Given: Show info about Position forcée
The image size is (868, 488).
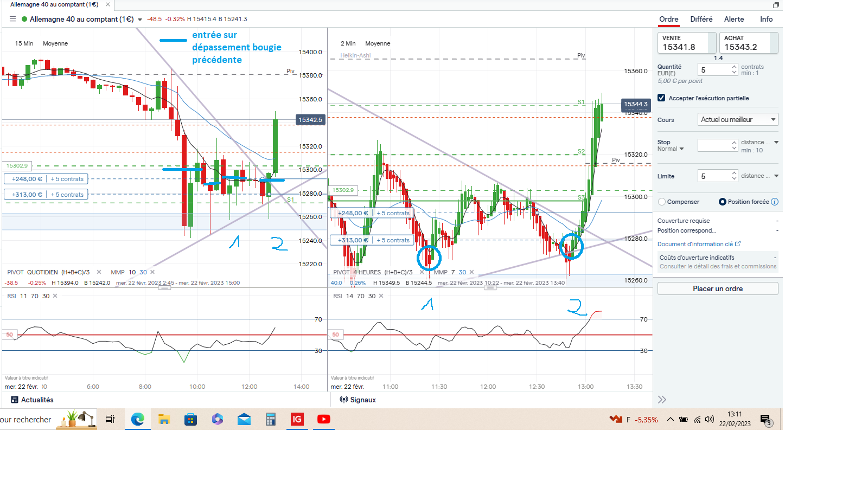Looking at the screenshot, I should tap(775, 202).
